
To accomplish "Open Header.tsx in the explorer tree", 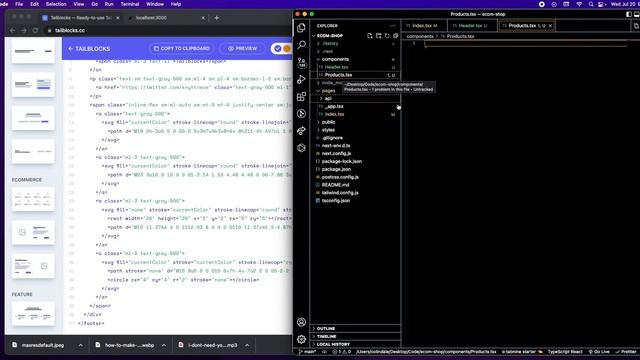I will point(355,67).
